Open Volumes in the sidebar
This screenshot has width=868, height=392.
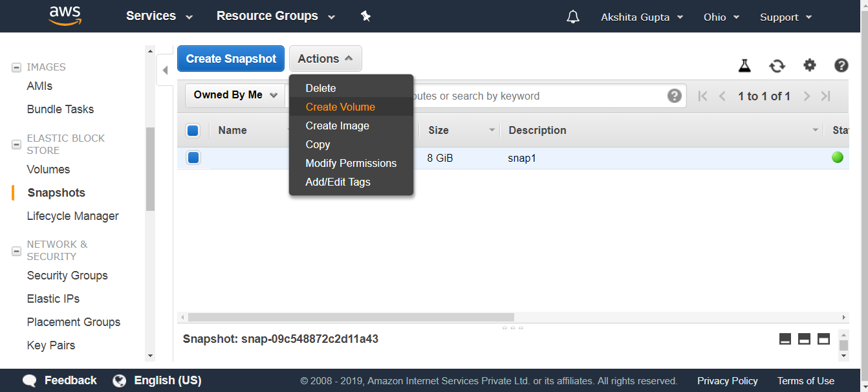49,169
